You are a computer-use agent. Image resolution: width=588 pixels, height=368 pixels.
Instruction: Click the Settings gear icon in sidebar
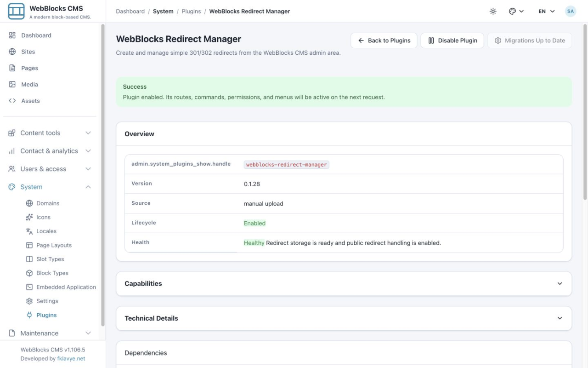point(29,301)
